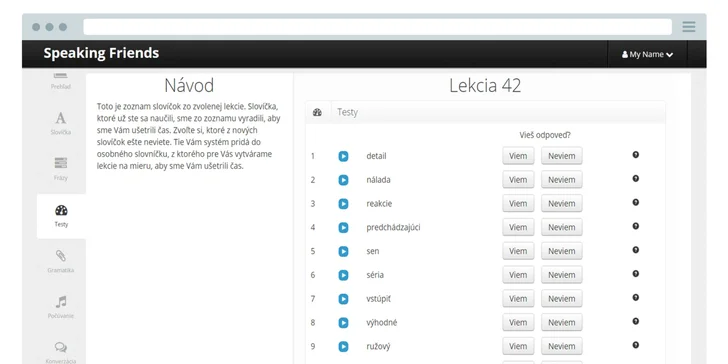
Task: Click the Testy panel tab label
Action: pyautogui.click(x=347, y=112)
